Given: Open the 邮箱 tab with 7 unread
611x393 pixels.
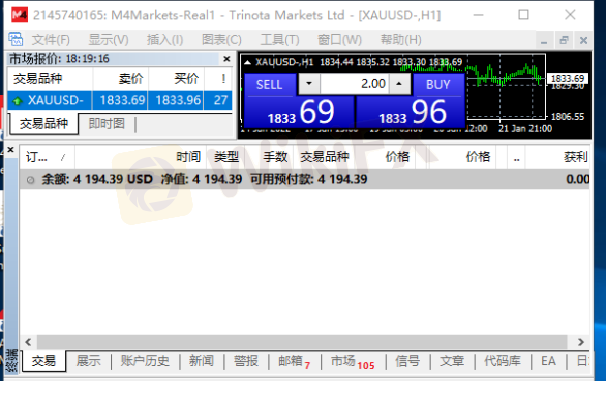Looking at the screenshot, I should [x=294, y=361].
